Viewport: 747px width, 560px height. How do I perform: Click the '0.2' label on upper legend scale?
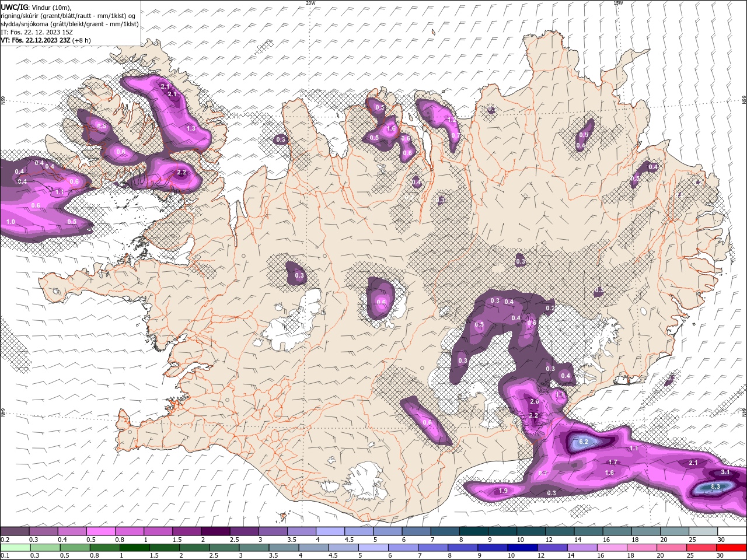coord(5,540)
